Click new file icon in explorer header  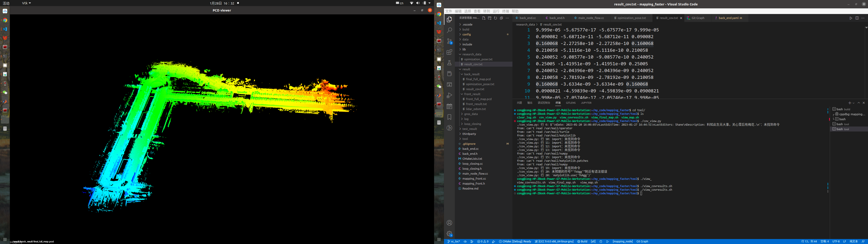(x=484, y=18)
